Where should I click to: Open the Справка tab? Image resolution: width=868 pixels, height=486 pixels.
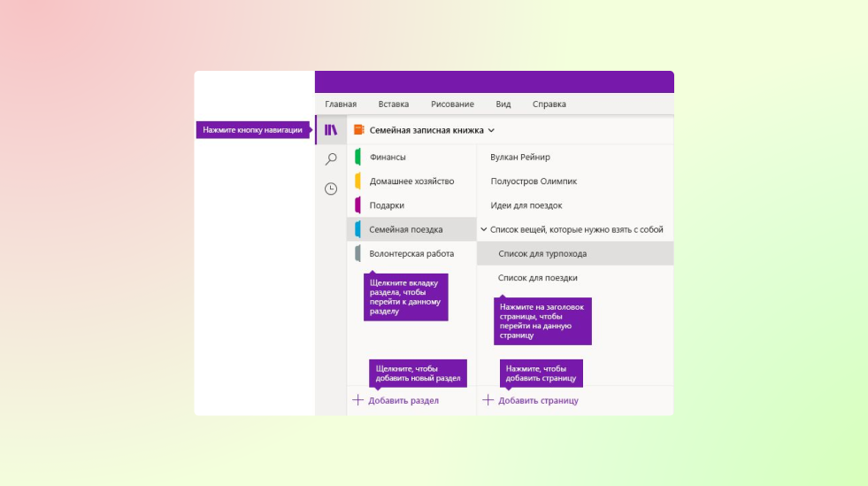coord(549,104)
